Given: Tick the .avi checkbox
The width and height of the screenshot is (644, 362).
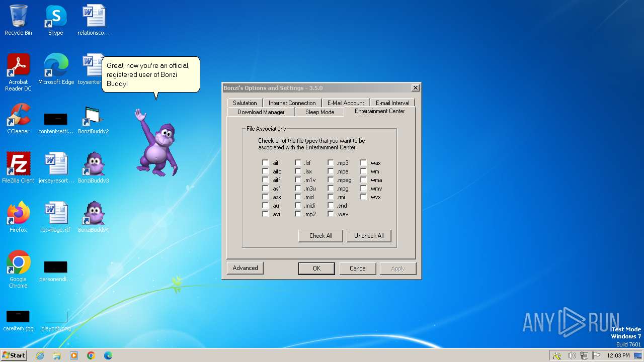Looking at the screenshot, I should (265, 214).
